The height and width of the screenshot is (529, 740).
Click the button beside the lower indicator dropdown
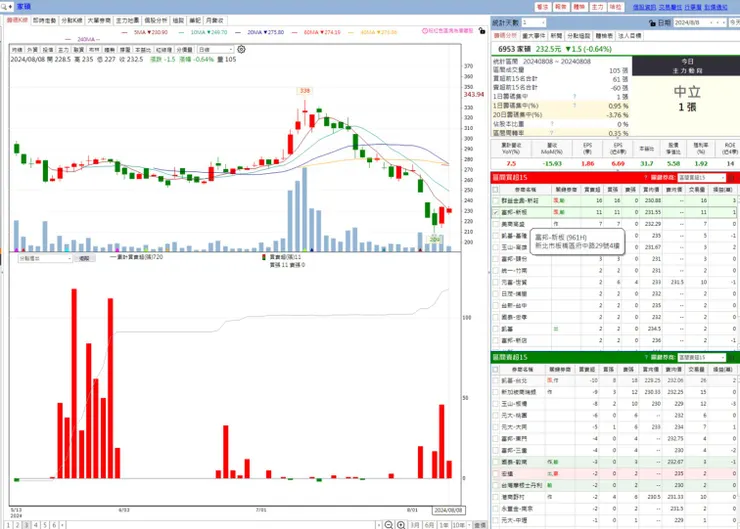click(x=84, y=258)
